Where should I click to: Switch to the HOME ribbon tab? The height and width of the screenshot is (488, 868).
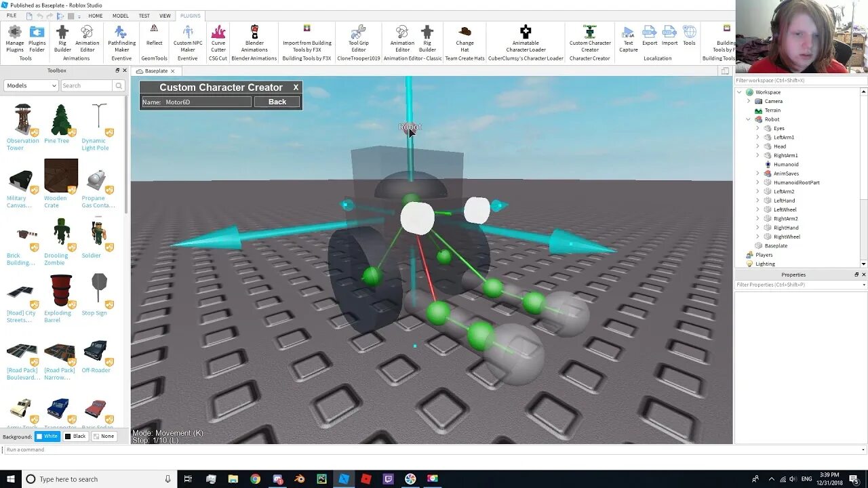pyautogui.click(x=96, y=16)
